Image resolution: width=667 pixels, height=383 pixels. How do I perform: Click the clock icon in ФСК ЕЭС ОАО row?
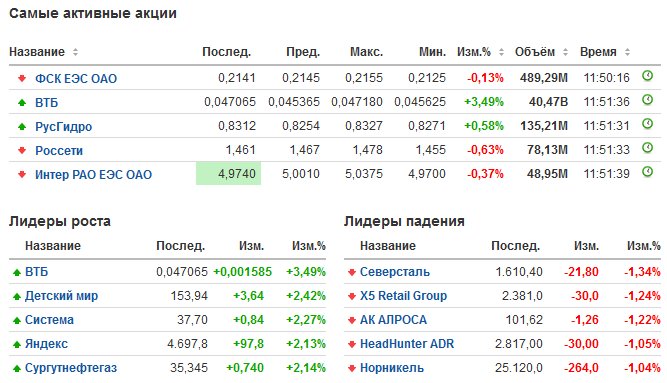point(647,76)
